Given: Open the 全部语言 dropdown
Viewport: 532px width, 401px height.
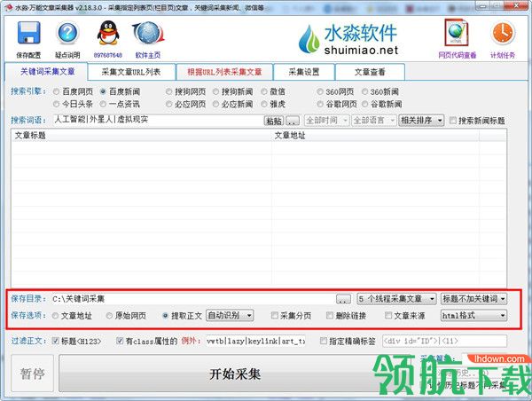Looking at the screenshot, I should tap(373, 120).
